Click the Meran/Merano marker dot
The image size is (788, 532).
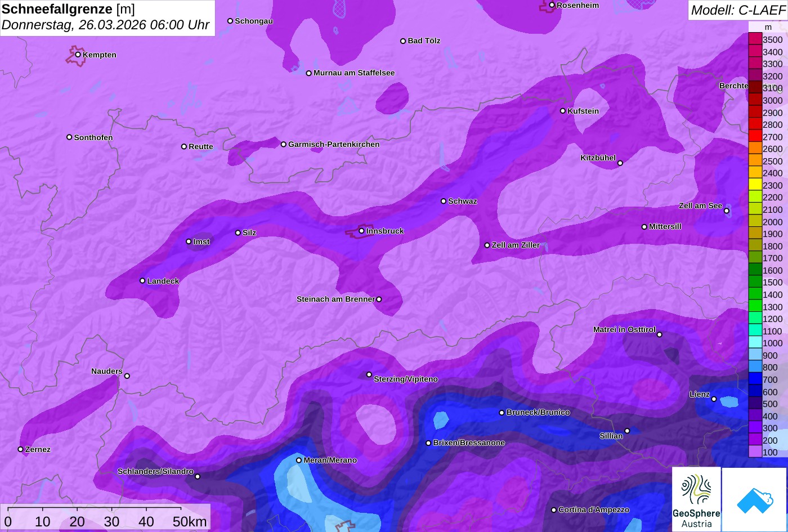(299, 460)
